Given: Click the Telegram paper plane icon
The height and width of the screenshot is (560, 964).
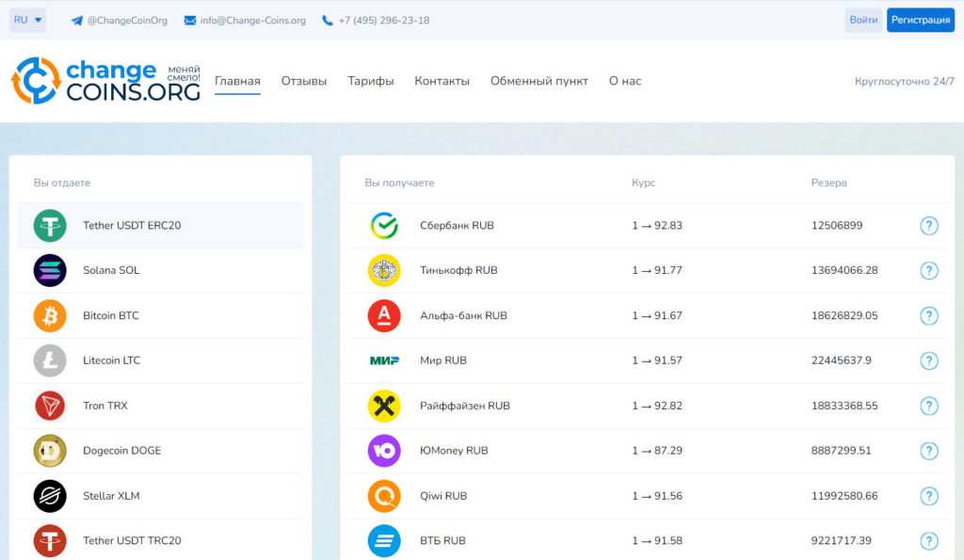Looking at the screenshot, I should (77, 21).
